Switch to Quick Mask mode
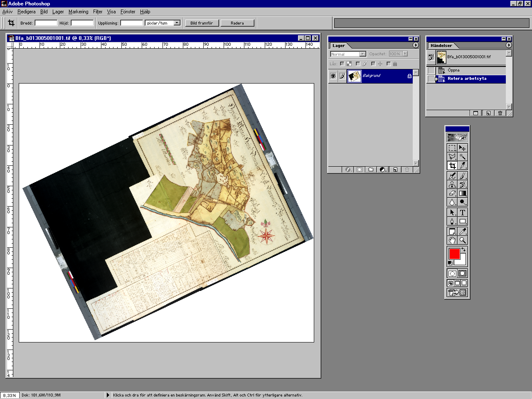The height and width of the screenshot is (399, 532). [x=463, y=273]
